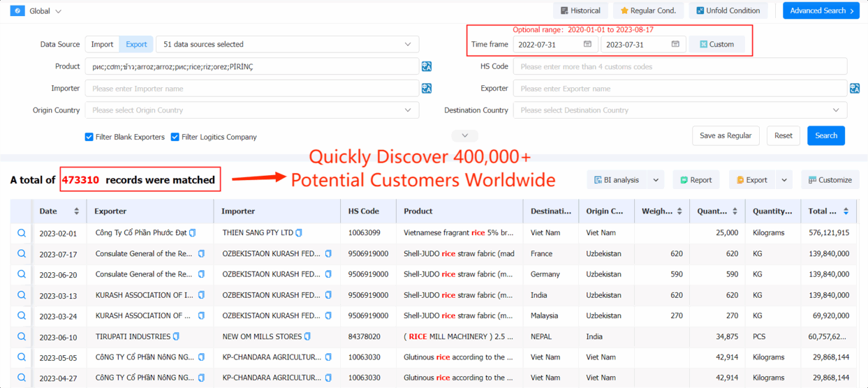
Task: Expand the Global dropdown chevron
Action: (x=59, y=11)
